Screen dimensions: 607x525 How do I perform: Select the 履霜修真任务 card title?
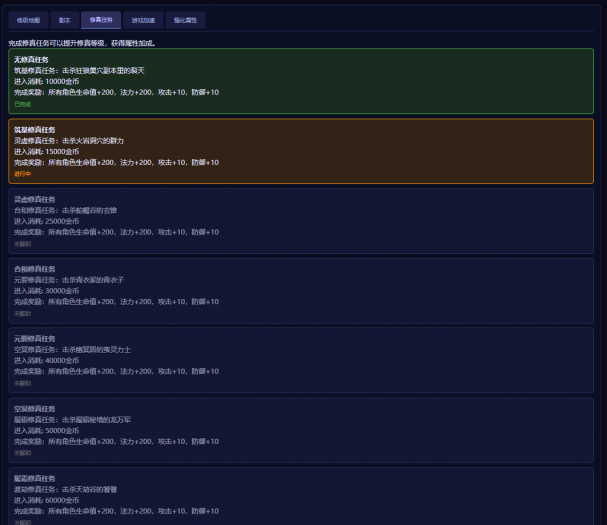(35, 479)
